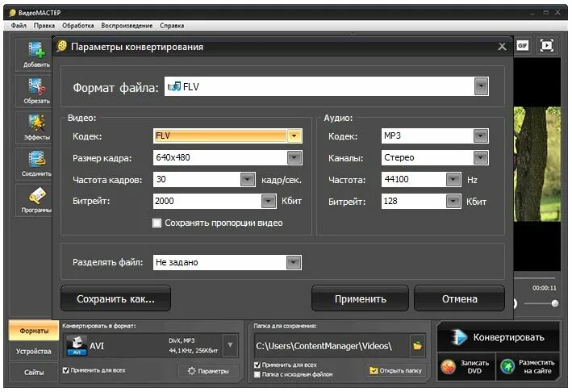
Task: Open the AVI format selector arrow
Action: point(230,345)
